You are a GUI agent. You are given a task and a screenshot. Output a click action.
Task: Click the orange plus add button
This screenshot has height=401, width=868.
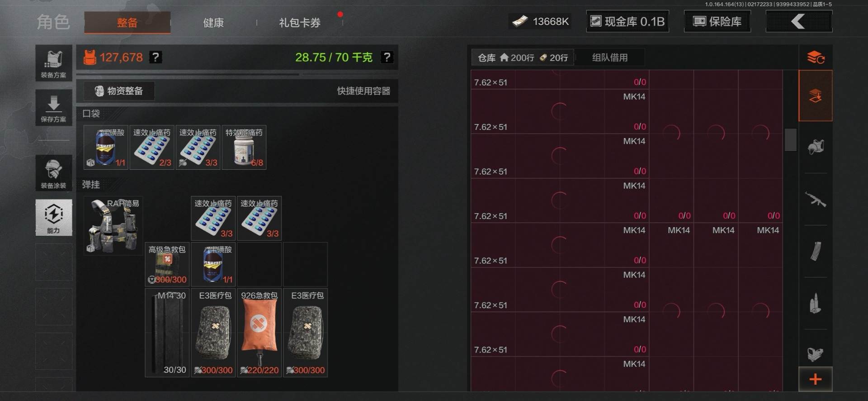click(x=816, y=379)
